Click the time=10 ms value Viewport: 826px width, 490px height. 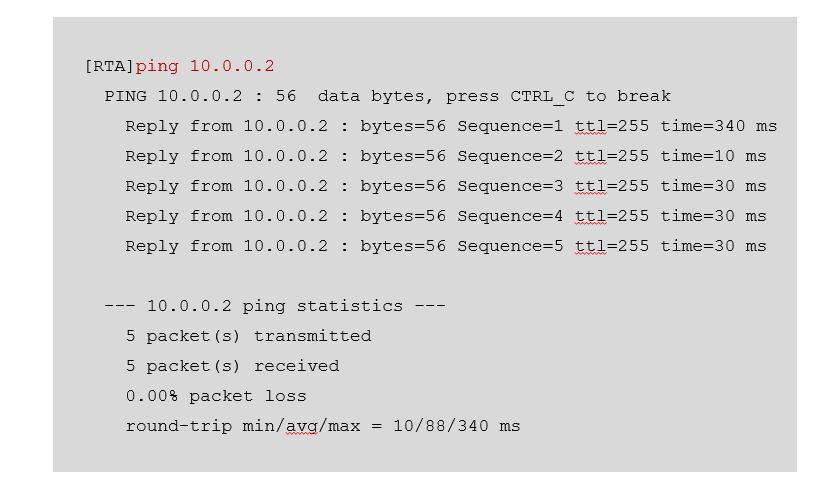click(x=713, y=157)
